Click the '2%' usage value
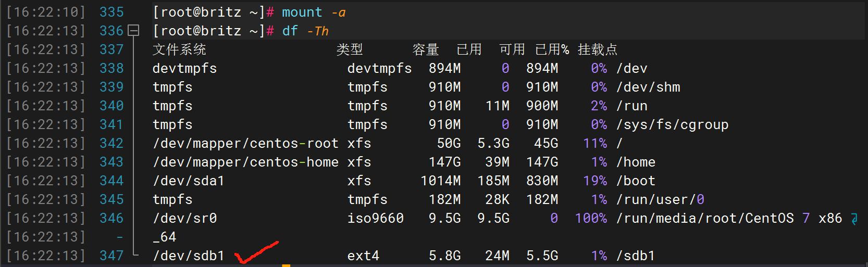 599,106
